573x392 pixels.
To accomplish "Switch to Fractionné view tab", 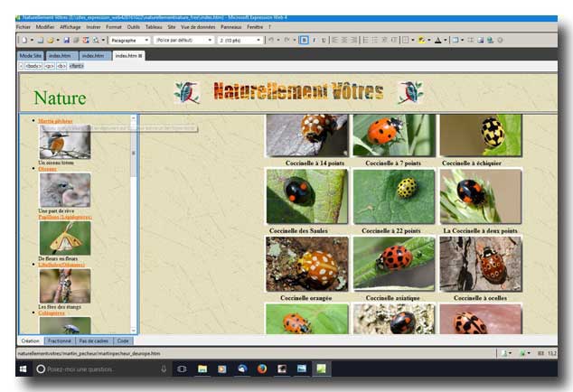I will click(60, 341).
